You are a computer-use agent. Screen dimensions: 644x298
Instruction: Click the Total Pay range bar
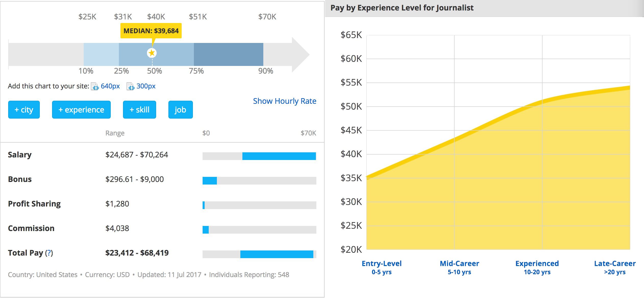(x=259, y=254)
